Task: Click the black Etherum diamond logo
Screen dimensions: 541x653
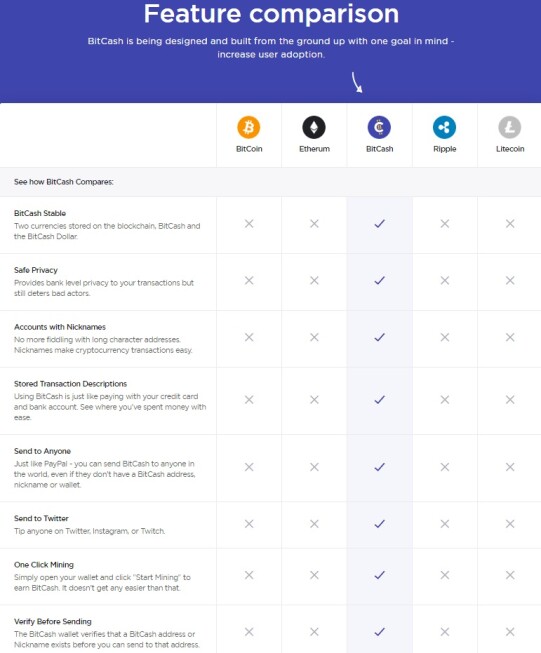Action: [314, 127]
